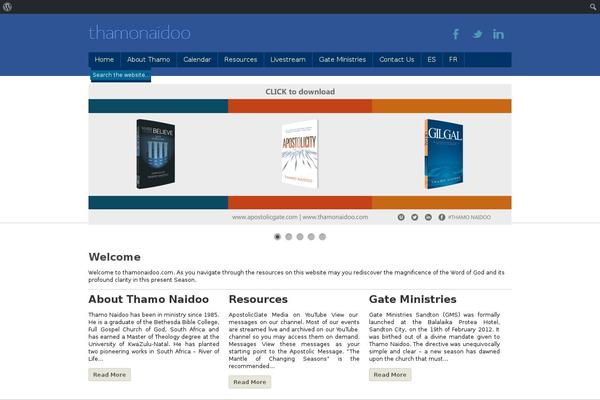Click Read More under About Thamo Naidoo
Image resolution: width=600 pixels, height=400 pixels.
tap(109, 375)
